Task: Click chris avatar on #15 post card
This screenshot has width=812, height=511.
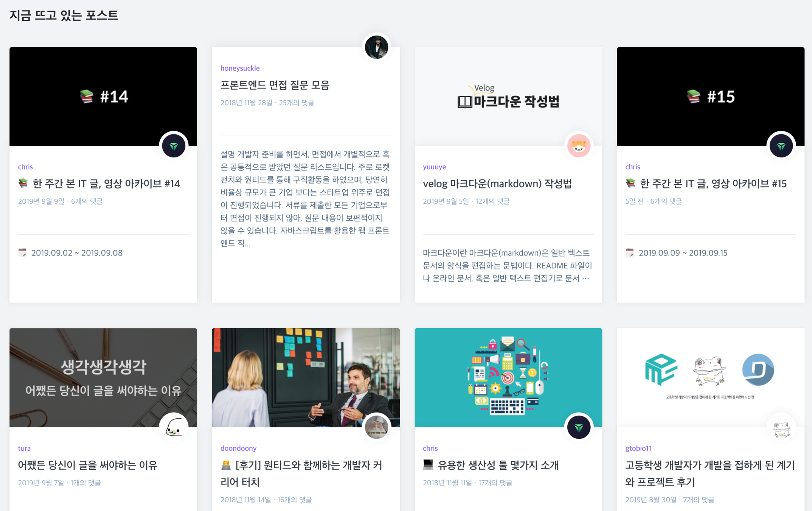Action: pyautogui.click(x=781, y=146)
